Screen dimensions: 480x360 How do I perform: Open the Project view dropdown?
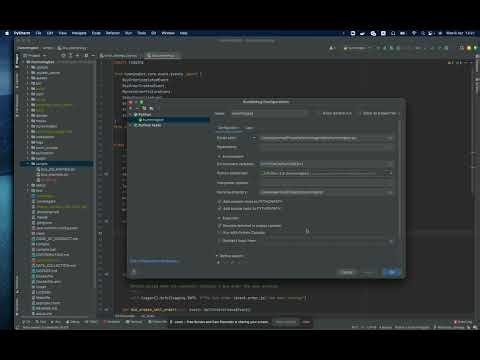tap(34, 55)
